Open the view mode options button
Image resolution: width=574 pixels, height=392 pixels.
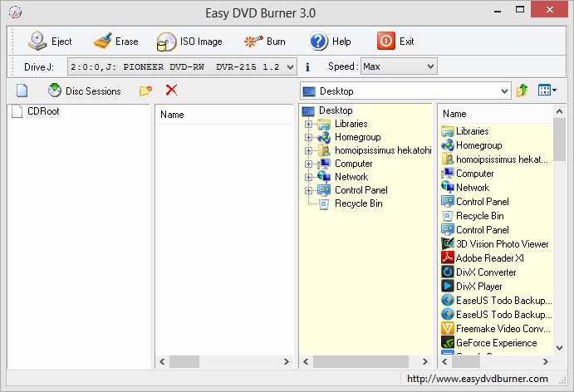coord(547,90)
